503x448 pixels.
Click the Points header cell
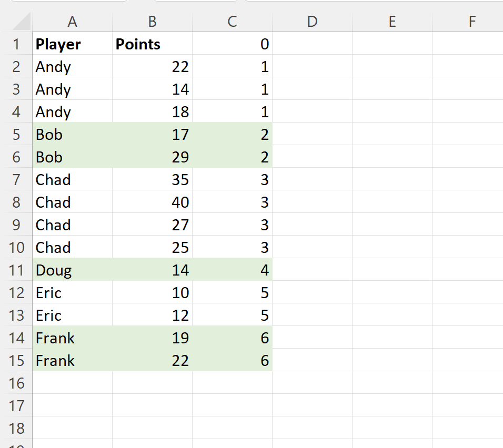click(152, 44)
